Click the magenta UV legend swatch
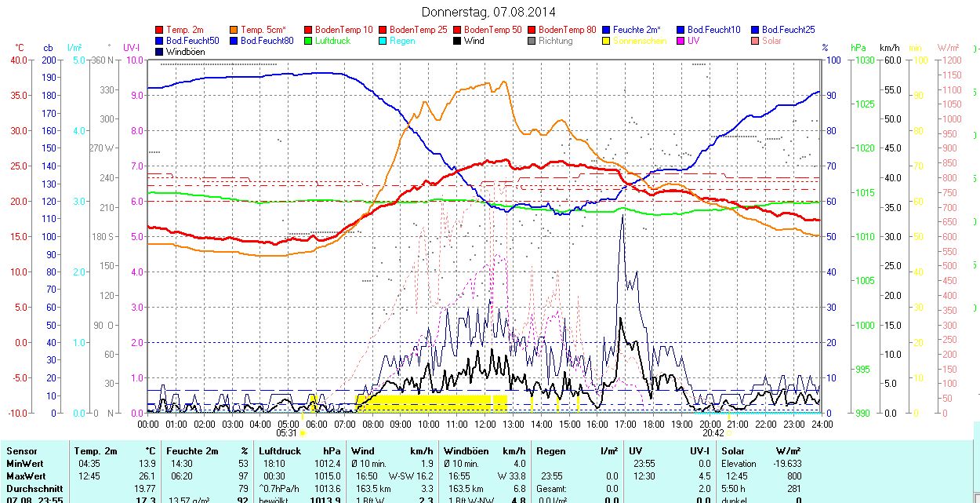 (x=681, y=41)
